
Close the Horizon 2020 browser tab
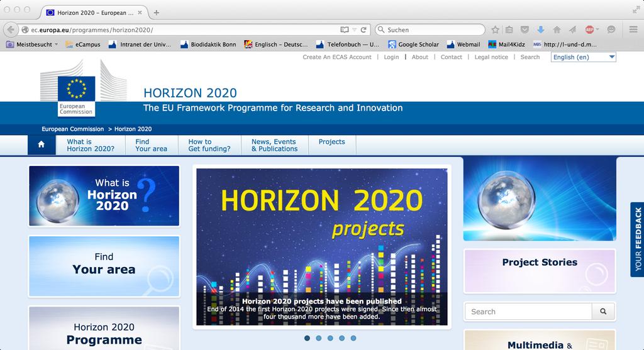140,13
